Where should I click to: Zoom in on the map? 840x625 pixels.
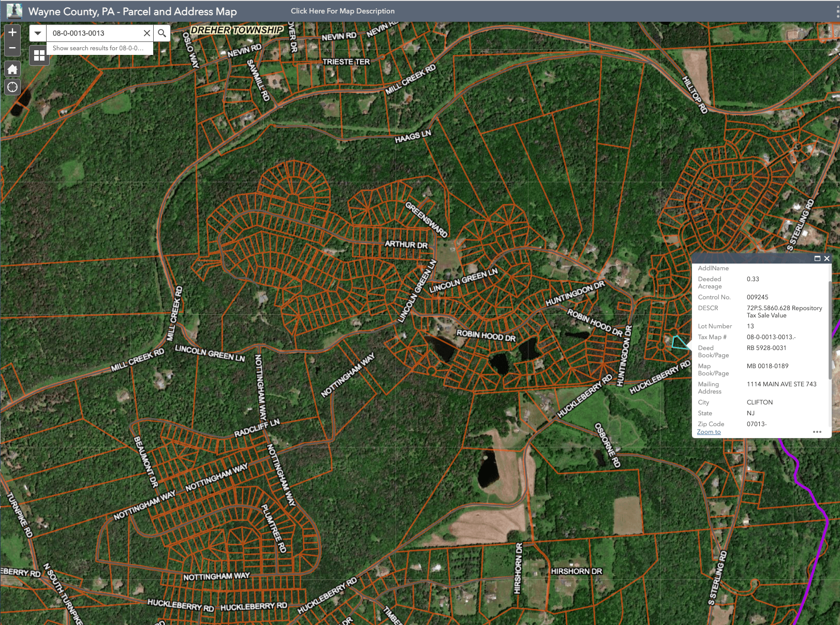point(12,33)
